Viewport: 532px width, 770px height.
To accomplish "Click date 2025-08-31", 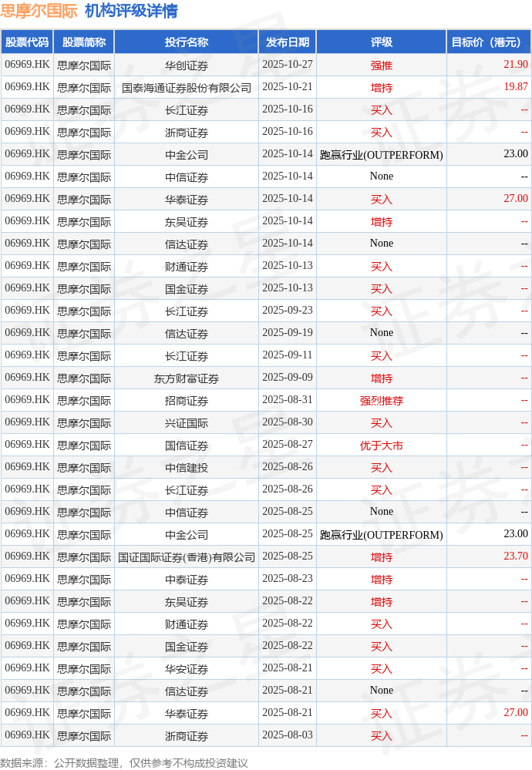I will pyautogui.click(x=288, y=400).
